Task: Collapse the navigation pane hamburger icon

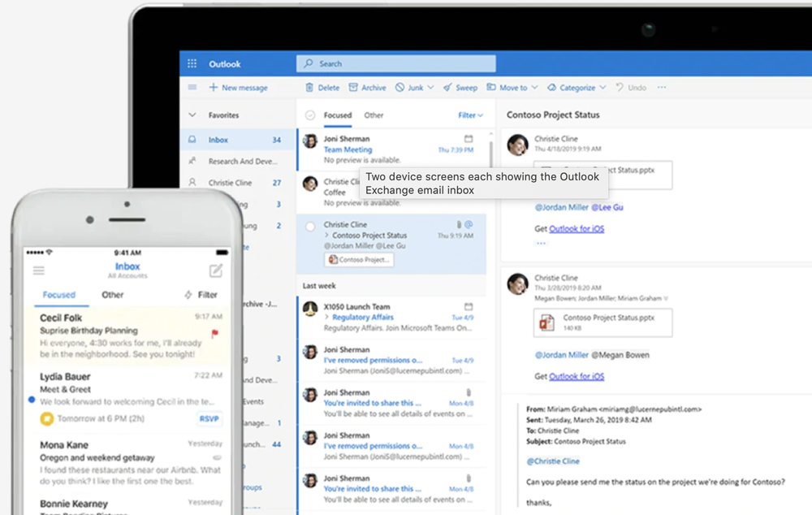Action: click(x=192, y=87)
